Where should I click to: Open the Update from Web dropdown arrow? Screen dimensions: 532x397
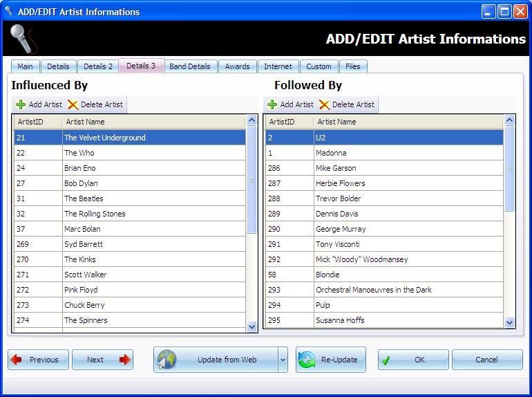coord(283,360)
